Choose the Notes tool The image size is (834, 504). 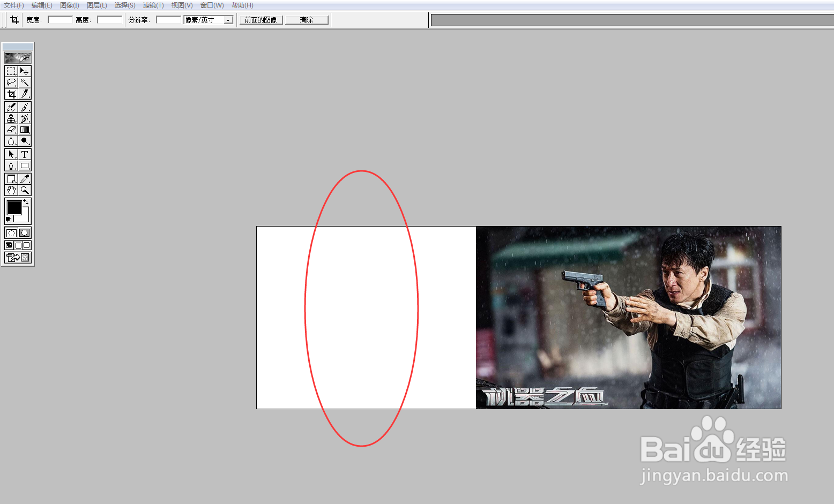click(x=11, y=179)
